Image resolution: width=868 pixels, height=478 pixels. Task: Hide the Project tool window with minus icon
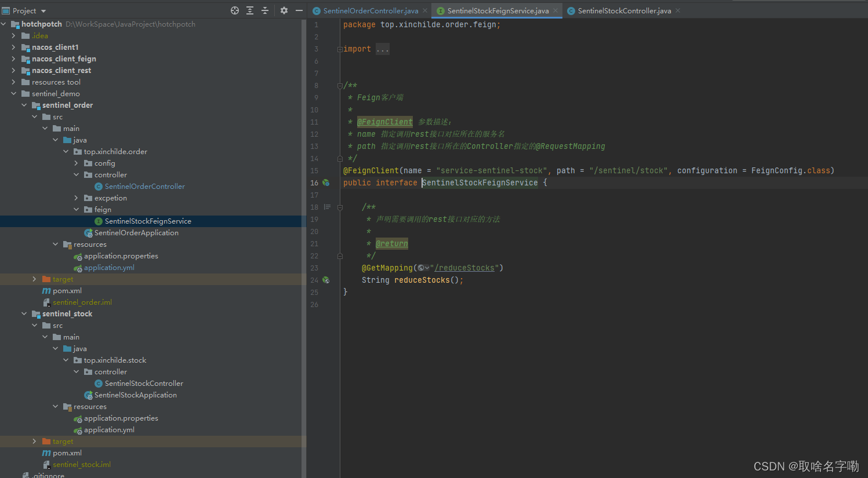point(299,10)
